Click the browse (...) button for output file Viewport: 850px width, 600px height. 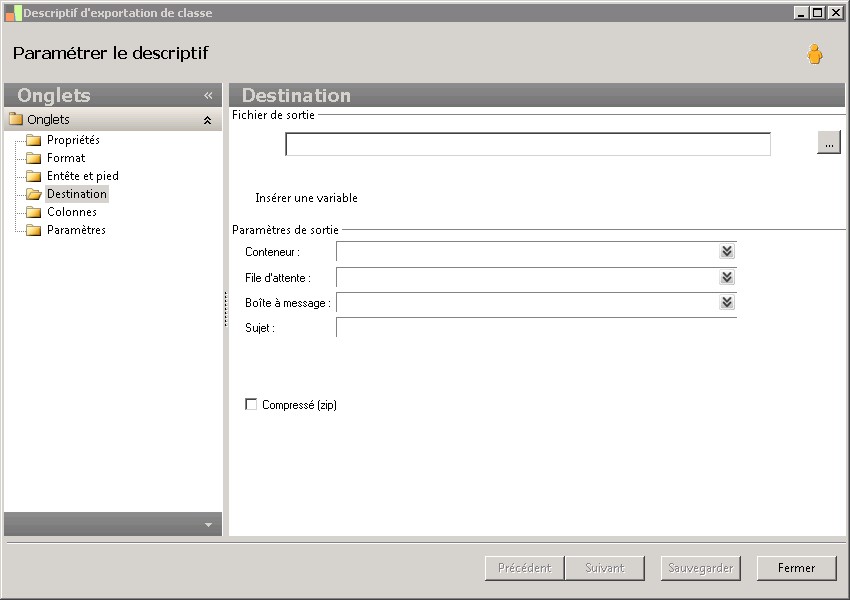click(829, 143)
